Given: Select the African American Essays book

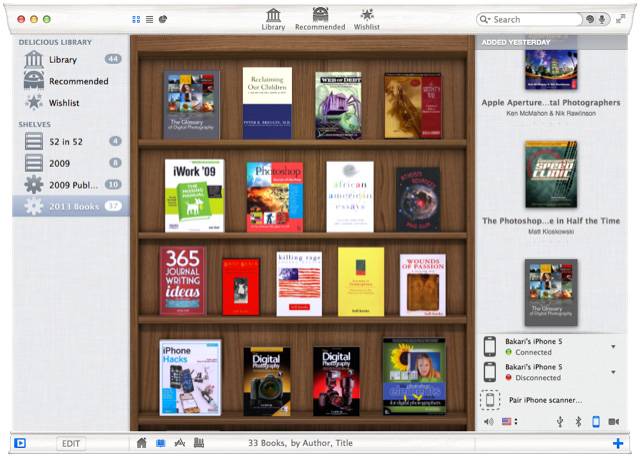Looking at the screenshot, I should 350,197.
